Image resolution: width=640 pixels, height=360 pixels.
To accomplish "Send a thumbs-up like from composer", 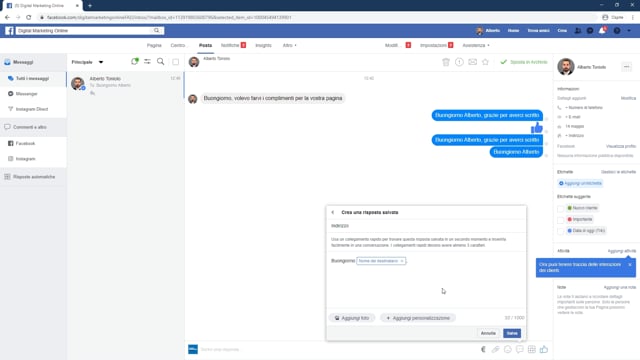I will (544, 349).
